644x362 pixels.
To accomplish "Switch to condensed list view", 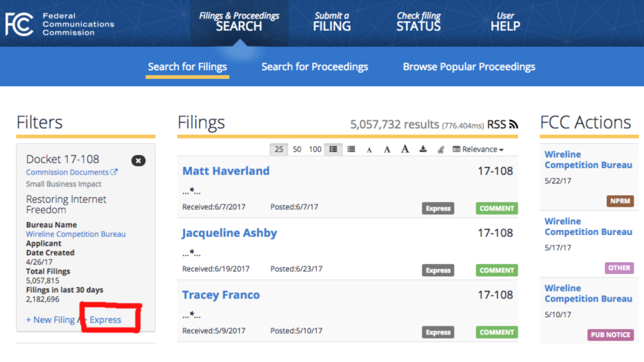I will 351,150.
